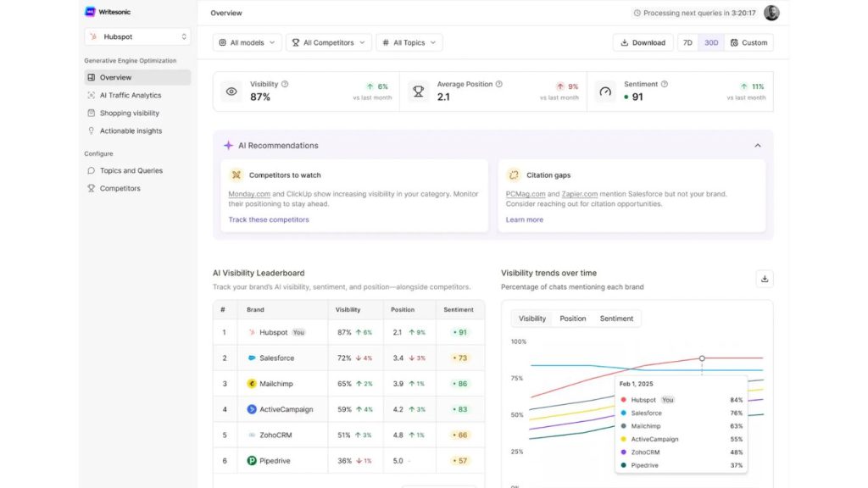
Task: Click the AI Traffic Analytics icon
Action: point(92,95)
